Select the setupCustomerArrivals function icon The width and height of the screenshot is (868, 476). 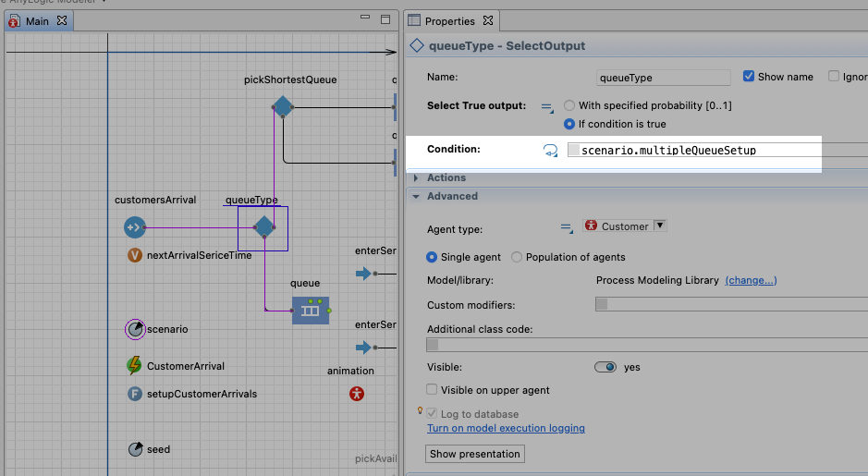[135, 394]
